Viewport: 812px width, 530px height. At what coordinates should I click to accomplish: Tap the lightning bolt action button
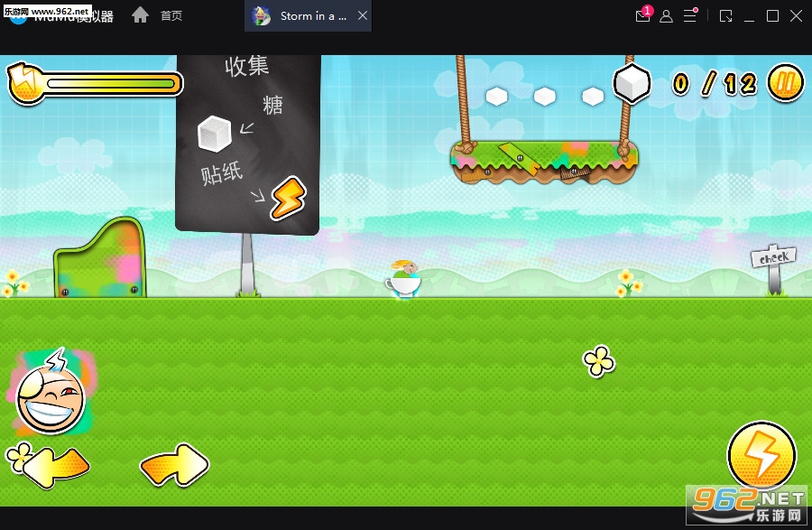(x=761, y=455)
